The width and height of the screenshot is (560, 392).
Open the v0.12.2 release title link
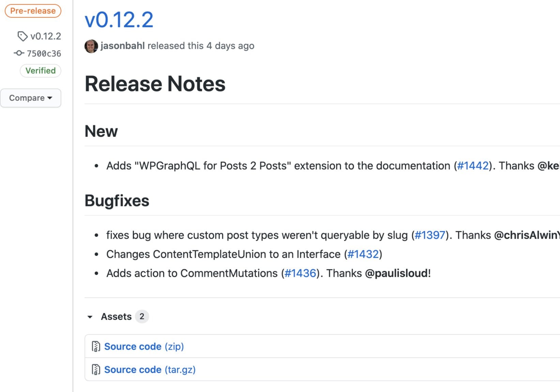119,20
